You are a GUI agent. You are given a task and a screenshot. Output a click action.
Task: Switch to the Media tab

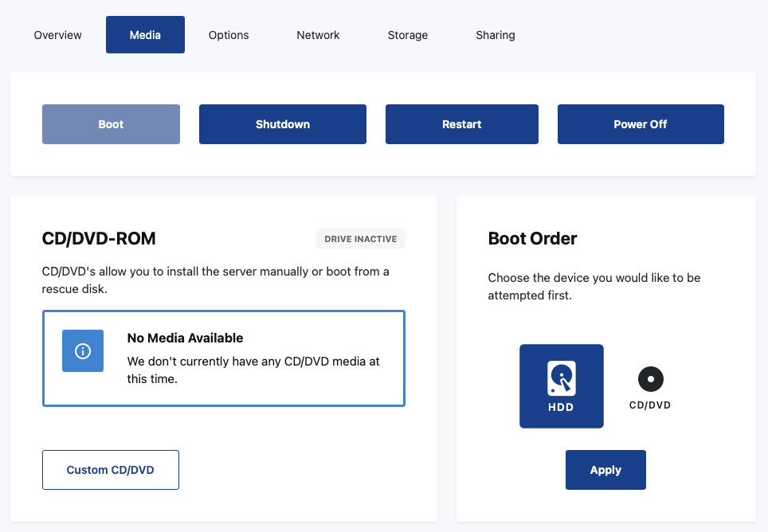point(145,35)
